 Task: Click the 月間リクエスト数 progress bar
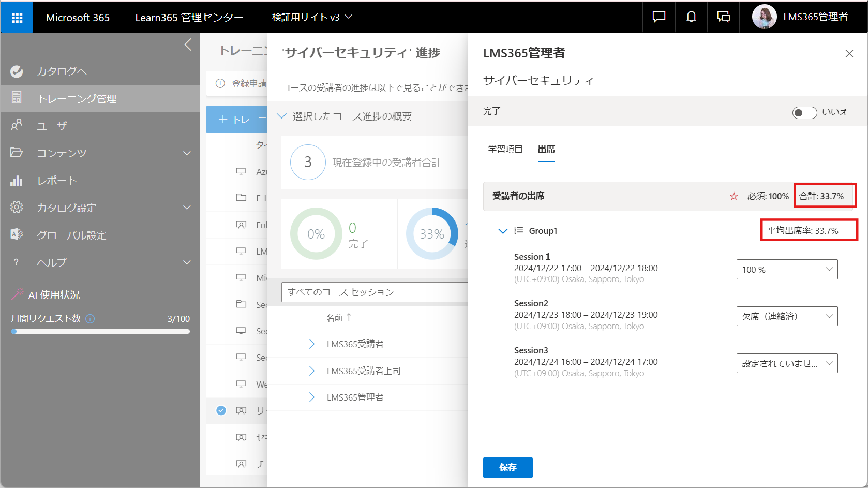coord(100,332)
